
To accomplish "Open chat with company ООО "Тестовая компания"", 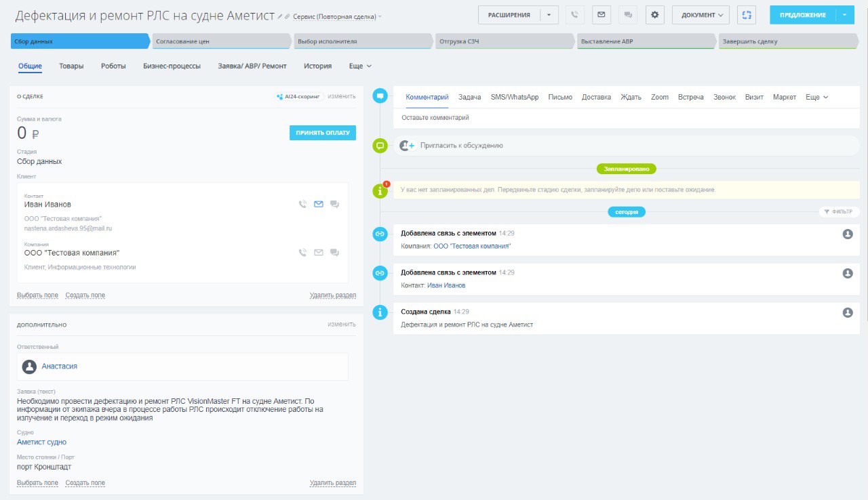I will 334,253.
